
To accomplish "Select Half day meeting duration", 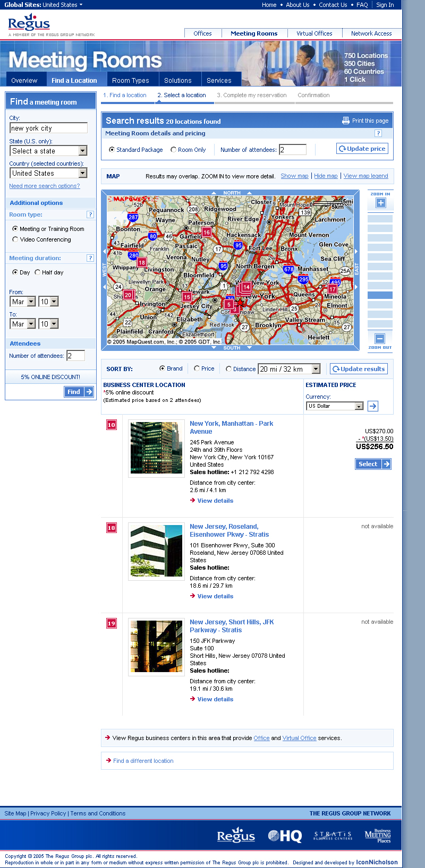I will pos(37,272).
